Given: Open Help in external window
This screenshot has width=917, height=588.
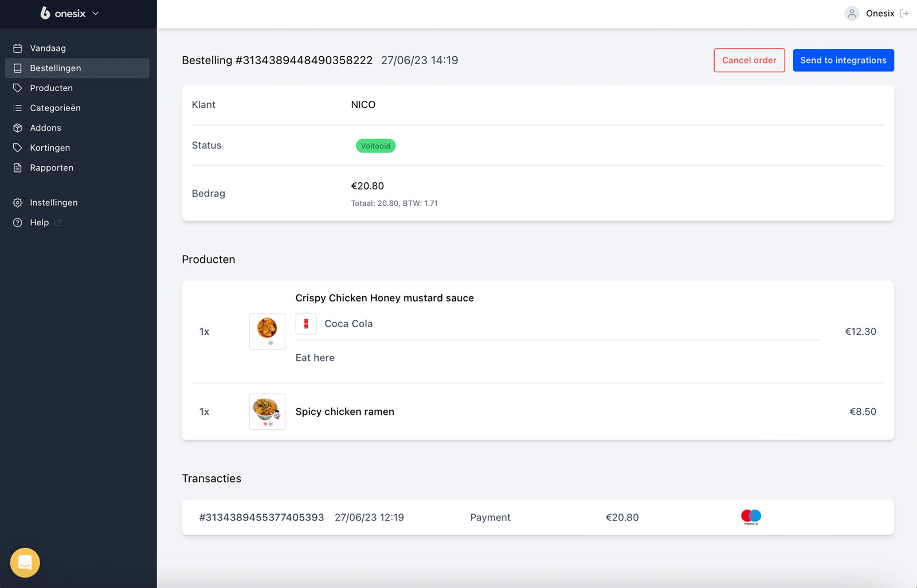Looking at the screenshot, I should (40, 222).
